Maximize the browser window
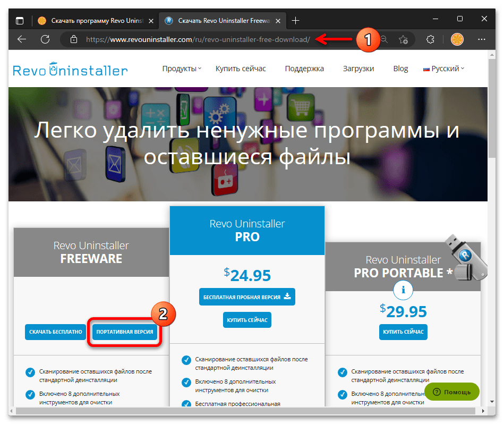Image resolution: width=504 pixels, height=424 pixels. point(460,19)
